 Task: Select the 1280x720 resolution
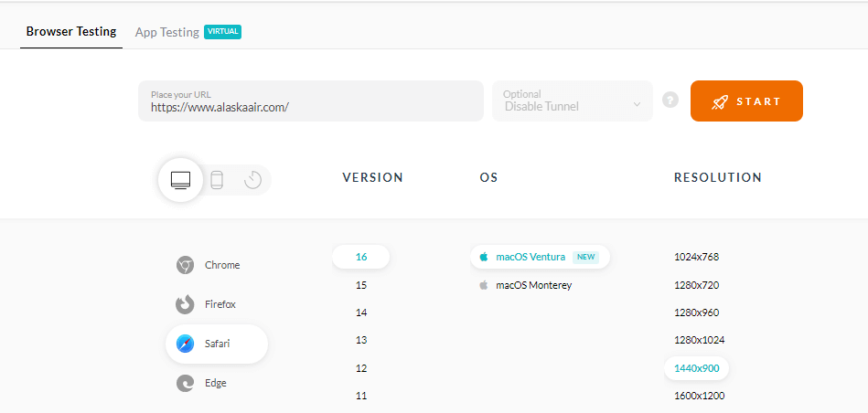pos(696,285)
